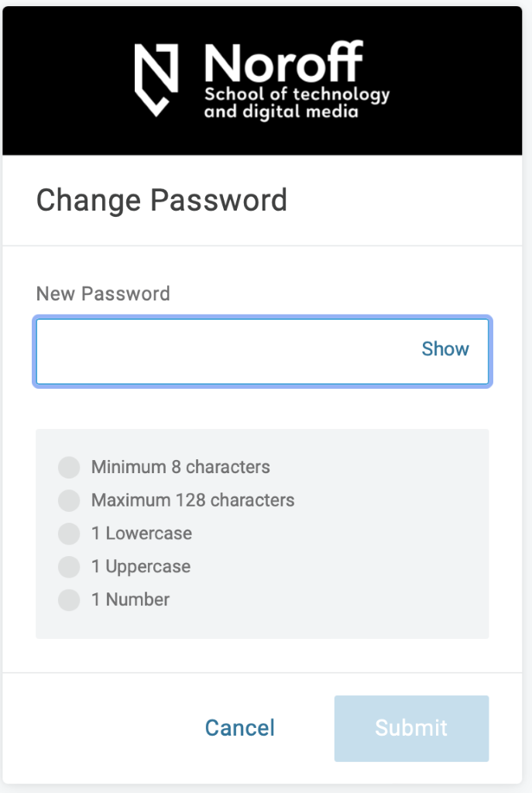The width and height of the screenshot is (532, 793).
Task: Click the status circle next to 1 Uppercase
Action: (x=69, y=567)
